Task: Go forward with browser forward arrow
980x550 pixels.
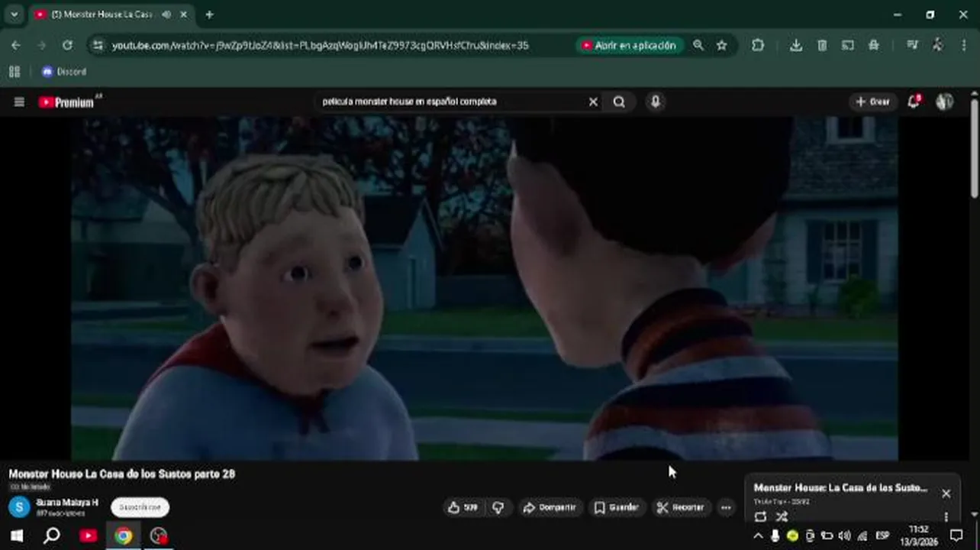Action: click(x=42, y=46)
